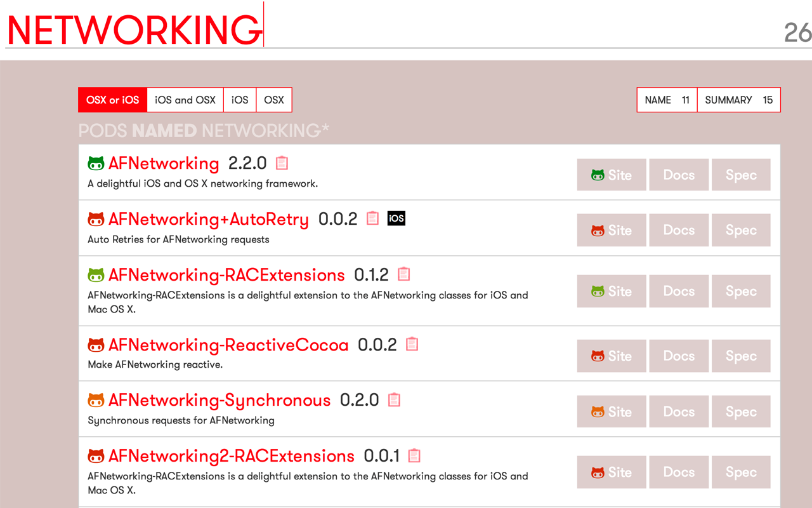Open the Site button for AFNetworking-ReactiveCocoa
The height and width of the screenshot is (508, 812).
612,356
